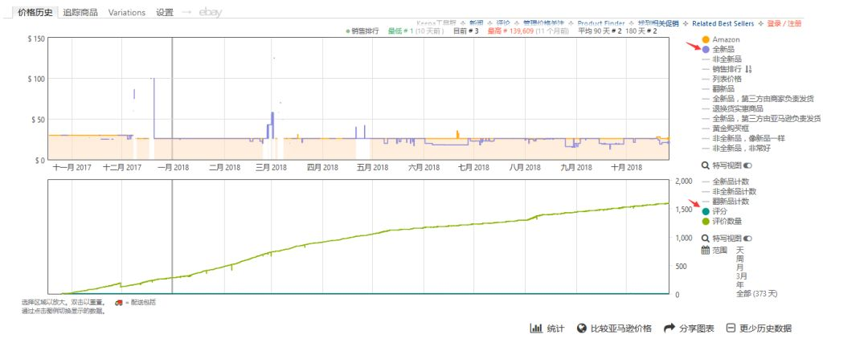Show the 黄金购买框 series in legend

[732, 128]
